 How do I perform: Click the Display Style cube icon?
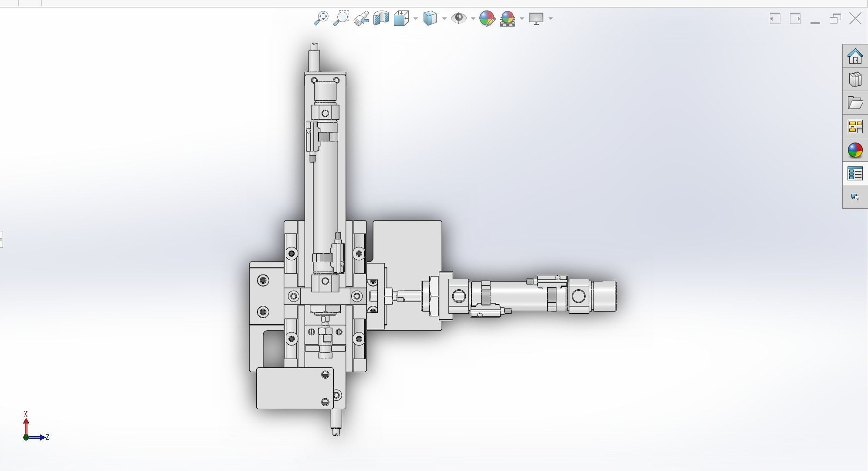[x=430, y=18]
